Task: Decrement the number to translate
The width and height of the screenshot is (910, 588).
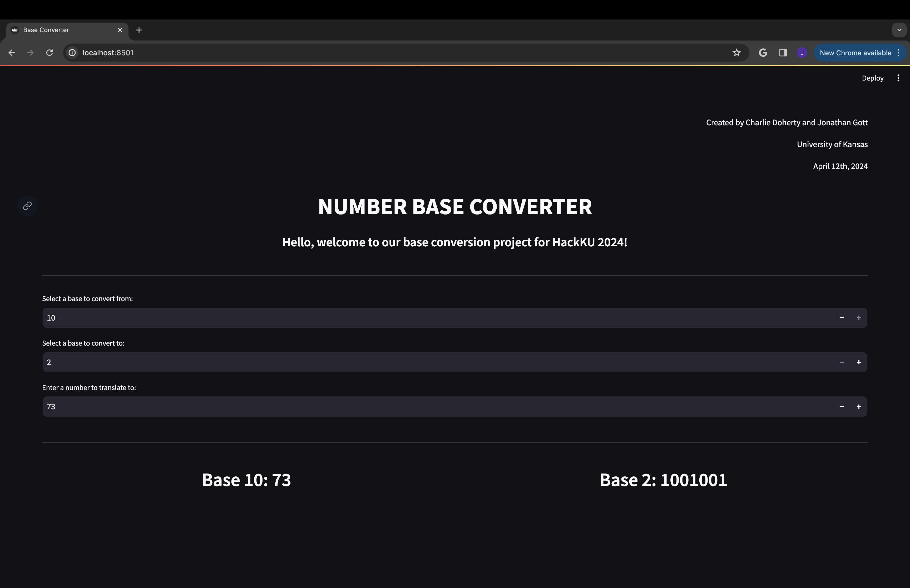Action: (842, 407)
